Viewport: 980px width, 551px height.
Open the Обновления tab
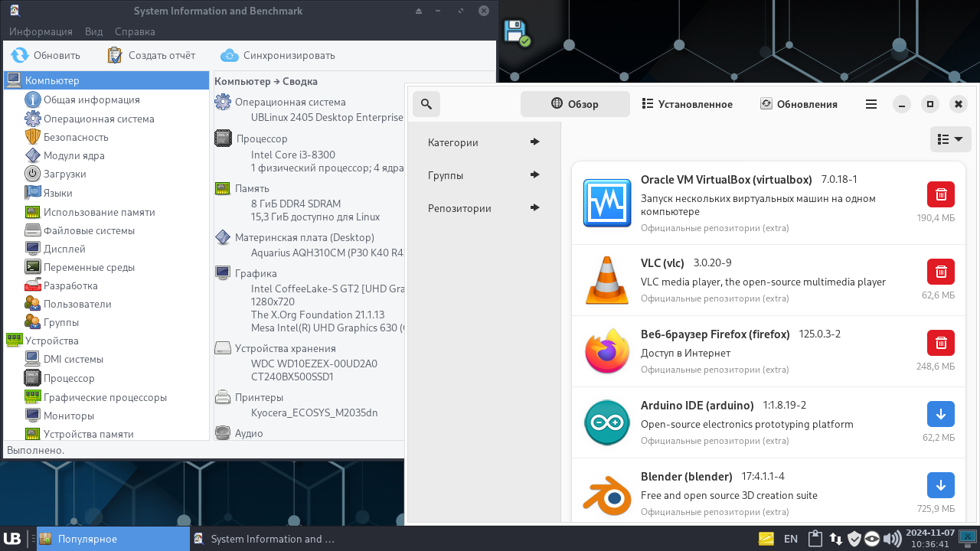pyautogui.click(x=799, y=103)
